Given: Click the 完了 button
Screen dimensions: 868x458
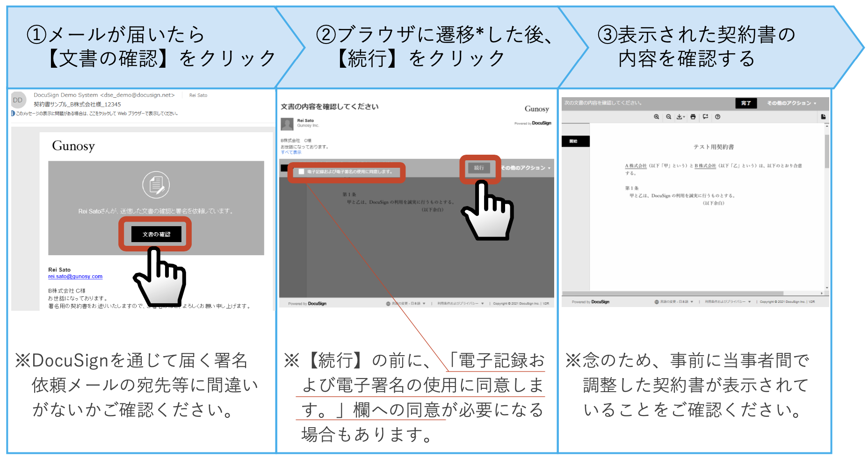Looking at the screenshot, I should [x=746, y=103].
